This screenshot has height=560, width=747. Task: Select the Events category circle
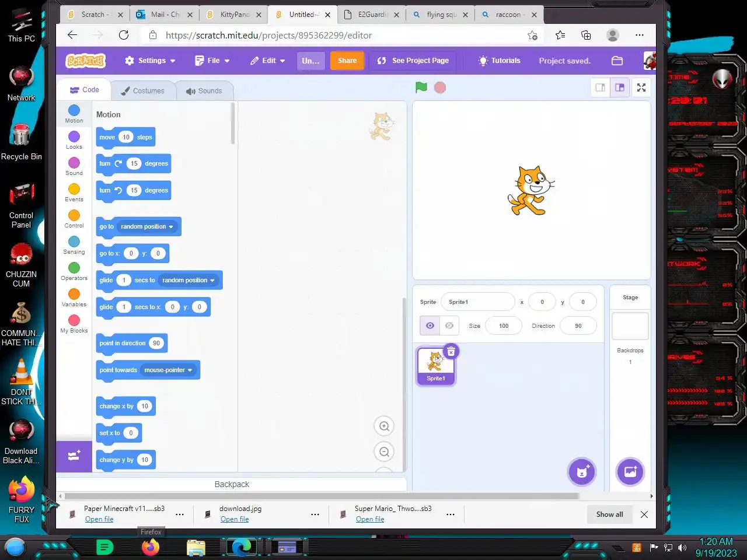pos(74,189)
